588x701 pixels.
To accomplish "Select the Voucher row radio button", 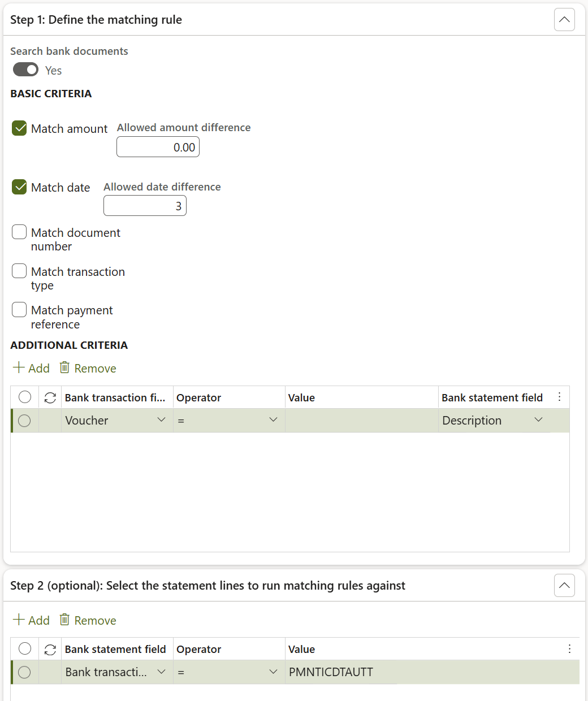I will [24, 421].
